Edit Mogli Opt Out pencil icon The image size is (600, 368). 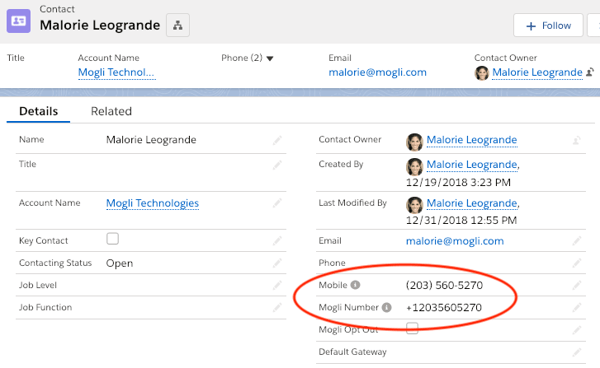[577, 329]
